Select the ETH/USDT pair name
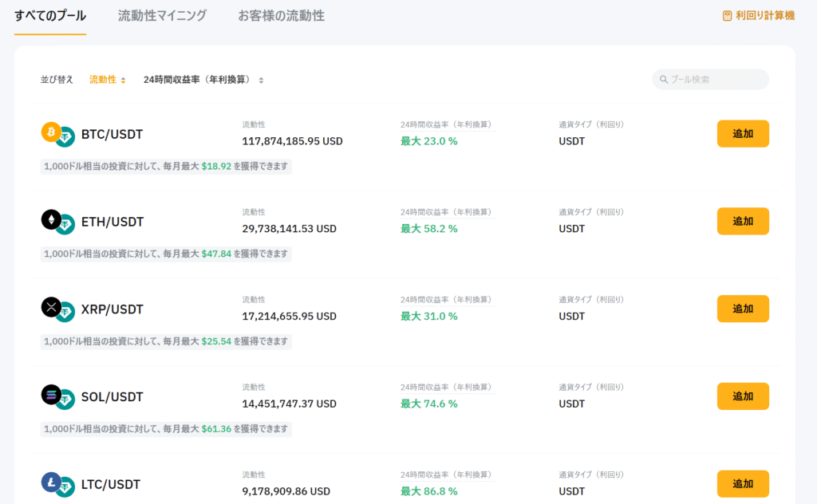Image resolution: width=817 pixels, height=504 pixels. [x=112, y=222]
